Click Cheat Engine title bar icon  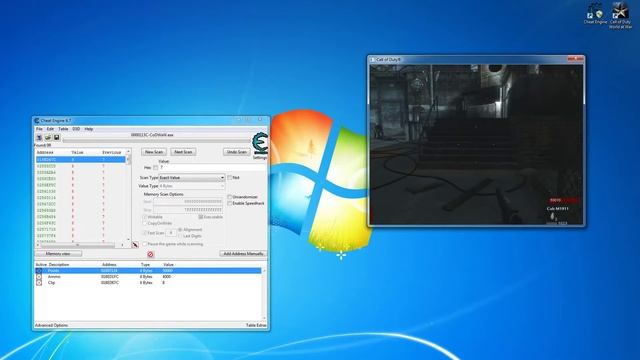click(x=37, y=121)
